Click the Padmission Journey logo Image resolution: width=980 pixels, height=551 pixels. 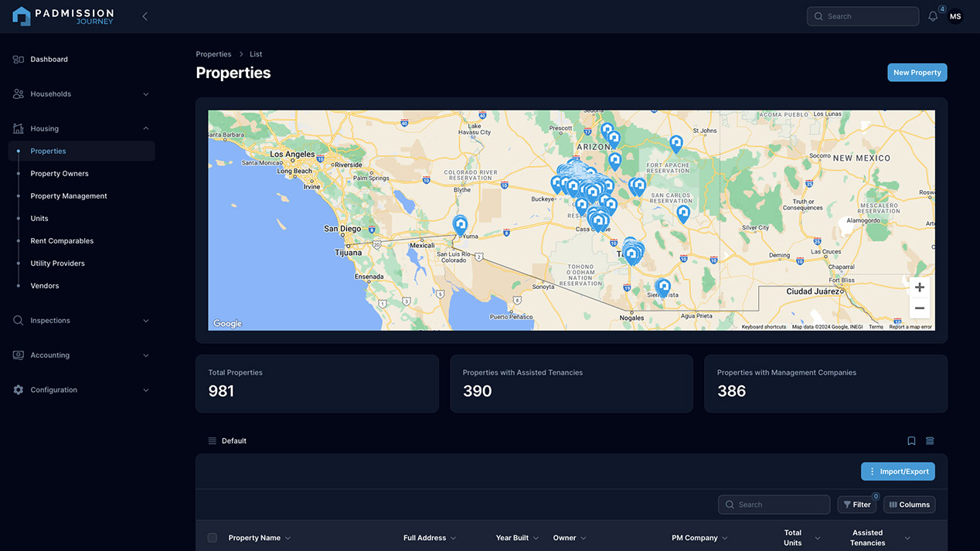(63, 16)
